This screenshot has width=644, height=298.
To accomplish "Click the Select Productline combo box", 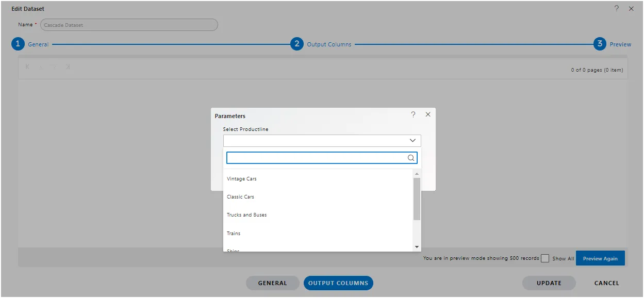I will tap(322, 140).
